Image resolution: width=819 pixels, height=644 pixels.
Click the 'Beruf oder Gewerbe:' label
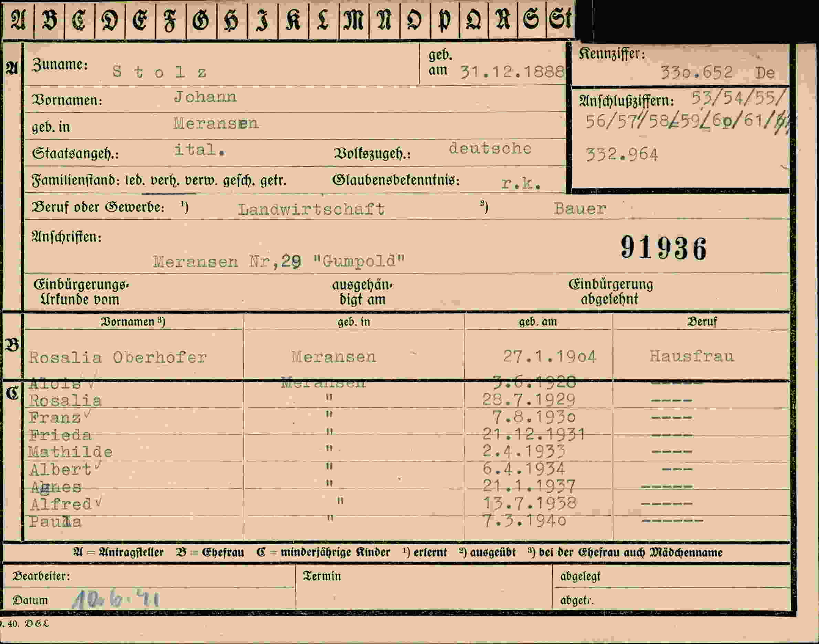(98, 207)
